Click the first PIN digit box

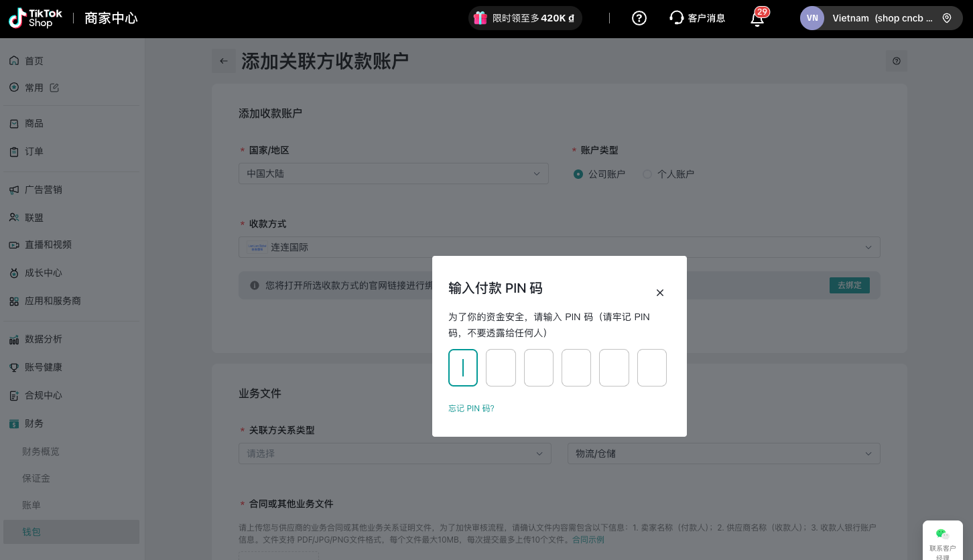click(x=463, y=368)
